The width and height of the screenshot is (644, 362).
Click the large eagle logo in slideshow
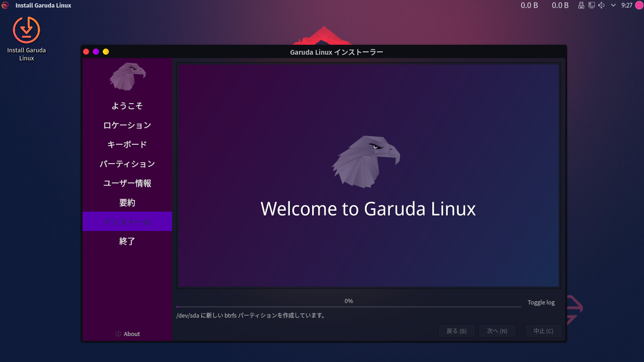tap(366, 162)
